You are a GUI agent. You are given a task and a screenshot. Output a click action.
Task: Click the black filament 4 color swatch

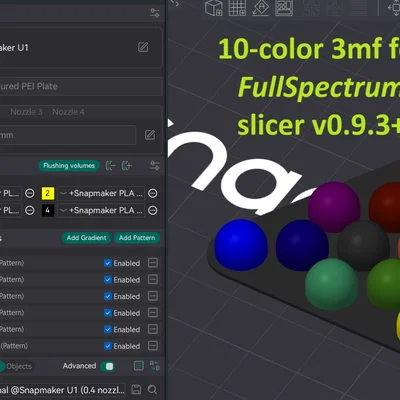(48, 210)
